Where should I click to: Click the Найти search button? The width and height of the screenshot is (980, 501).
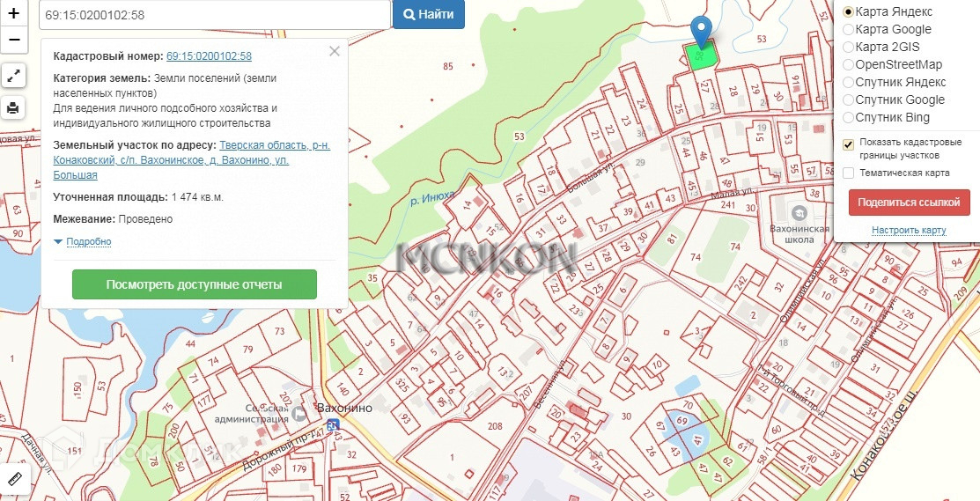(x=429, y=14)
